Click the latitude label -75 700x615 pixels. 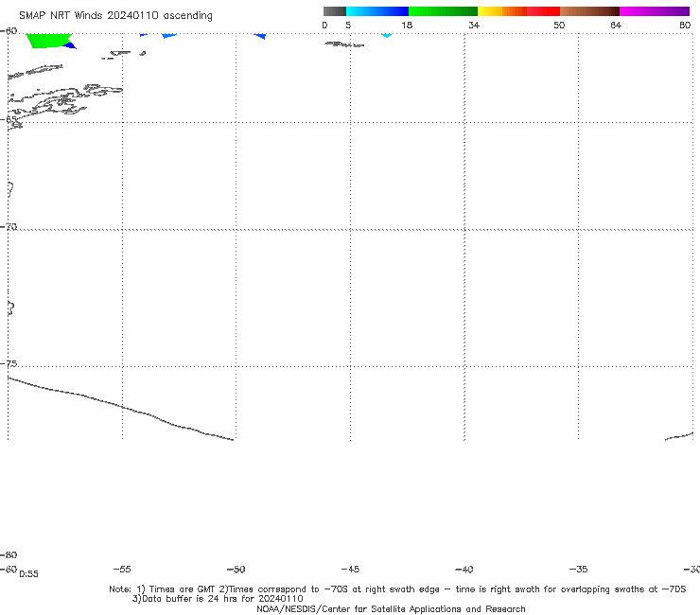tap(9, 363)
